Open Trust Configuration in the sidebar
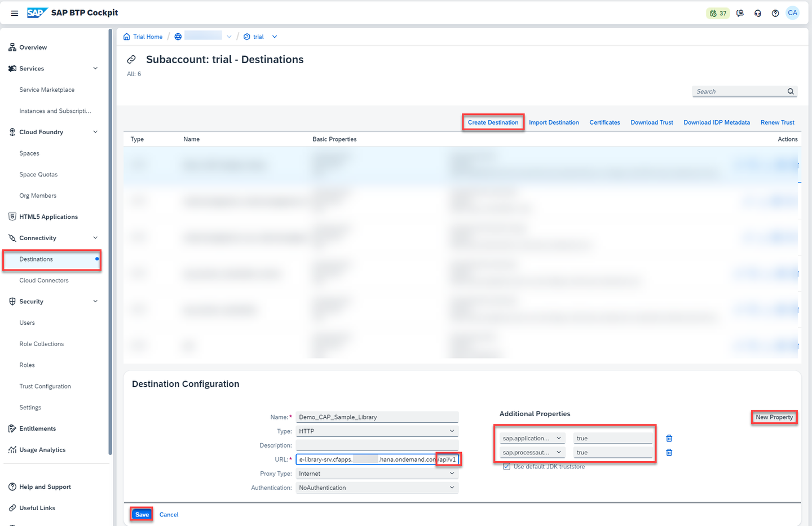 [45, 386]
